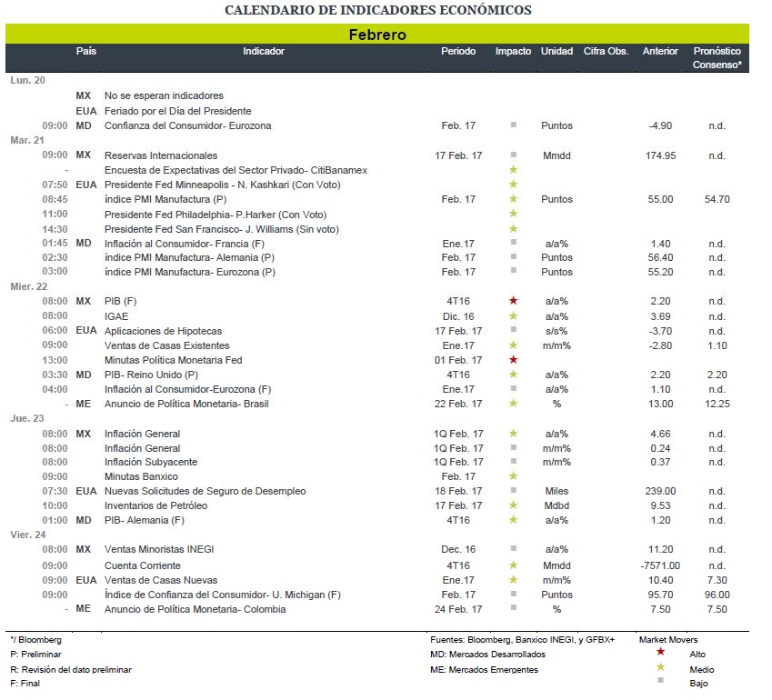Screen dimensions: 772x700
Task: Click the gray square for Reservas Internacionales
Action: (x=514, y=155)
